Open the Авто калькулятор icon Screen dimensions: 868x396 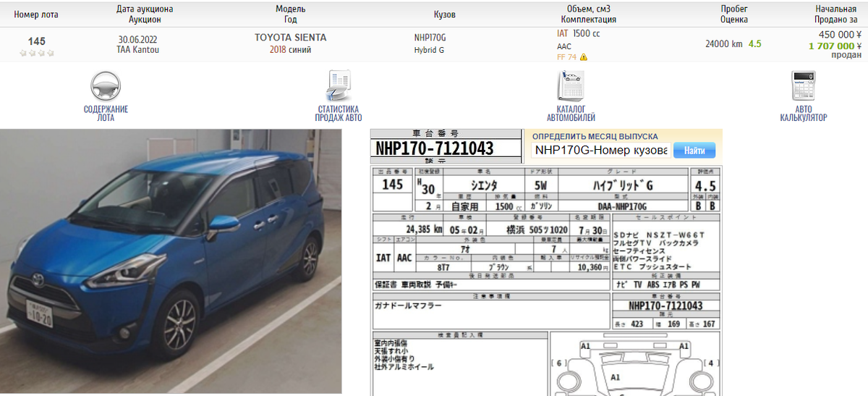click(x=803, y=86)
